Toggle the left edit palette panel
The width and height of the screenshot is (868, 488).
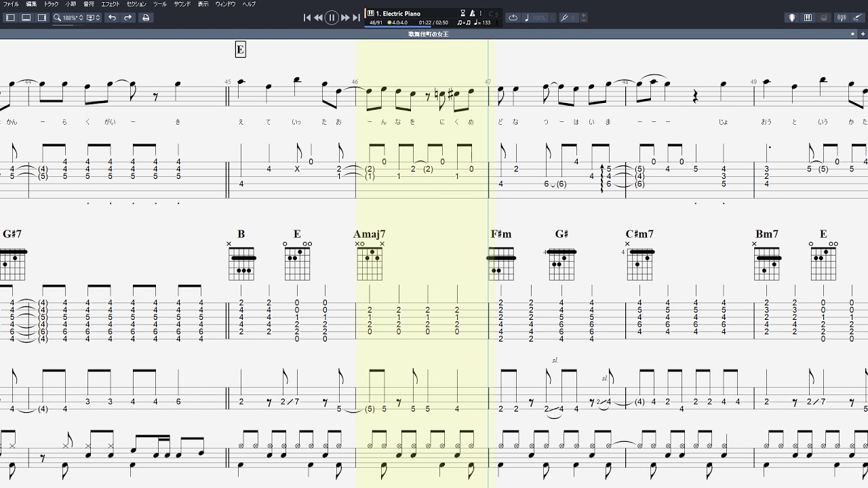tap(10, 18)
